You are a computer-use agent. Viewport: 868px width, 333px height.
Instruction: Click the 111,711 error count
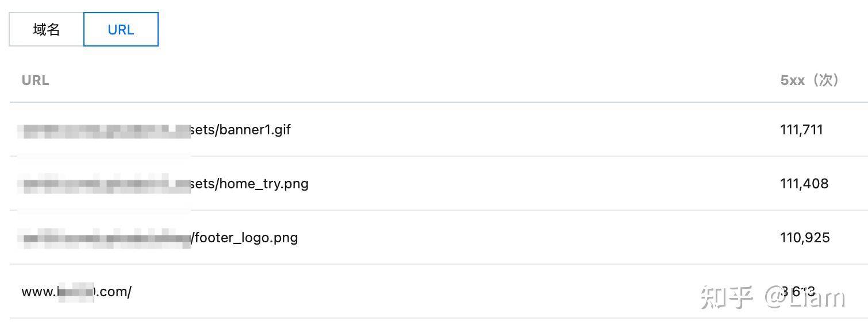click(x=801, y=130)
